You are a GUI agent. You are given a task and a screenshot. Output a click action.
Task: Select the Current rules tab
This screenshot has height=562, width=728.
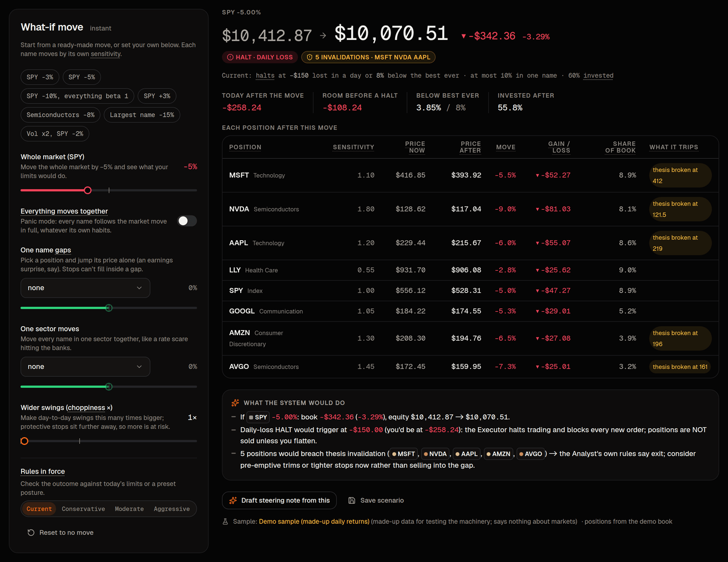click(39, 509)
